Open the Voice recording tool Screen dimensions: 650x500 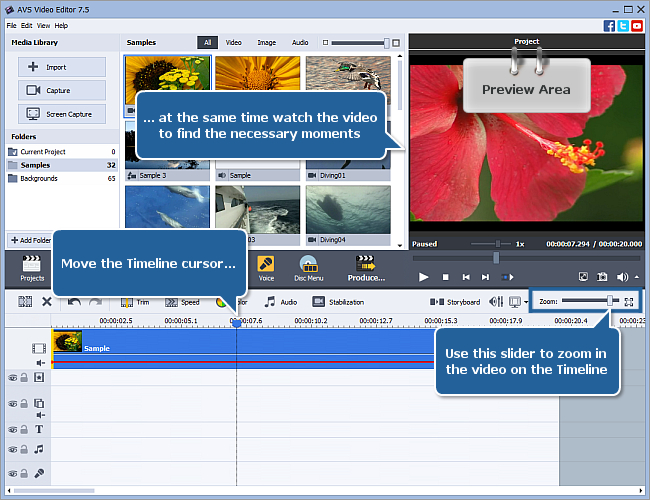click(x=266, y=269)
